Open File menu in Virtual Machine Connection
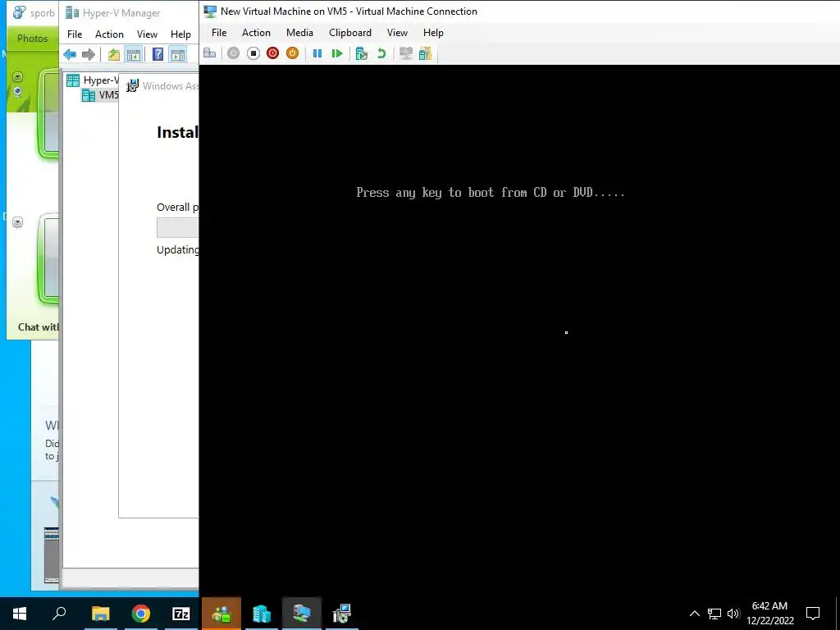 219,33
